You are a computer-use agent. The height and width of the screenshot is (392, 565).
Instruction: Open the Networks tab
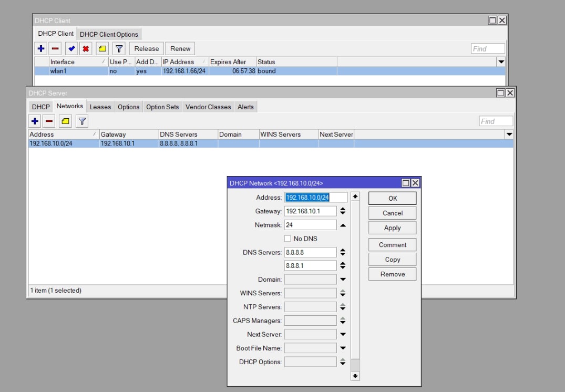69,106
